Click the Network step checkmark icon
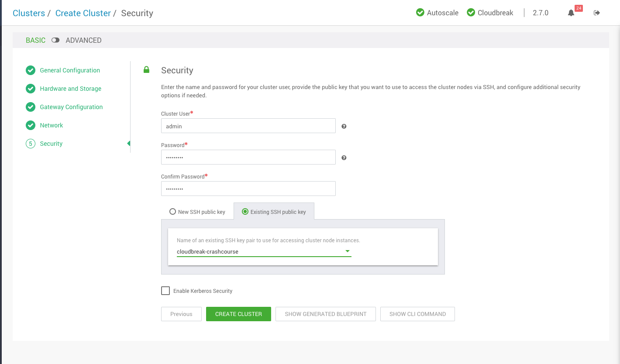 tap(31, 125)
